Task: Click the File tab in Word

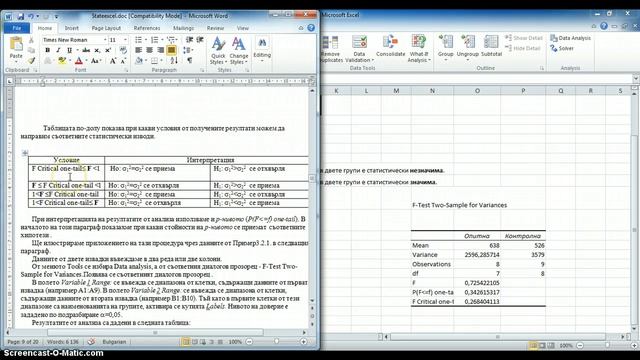Action: coord(17,28)
